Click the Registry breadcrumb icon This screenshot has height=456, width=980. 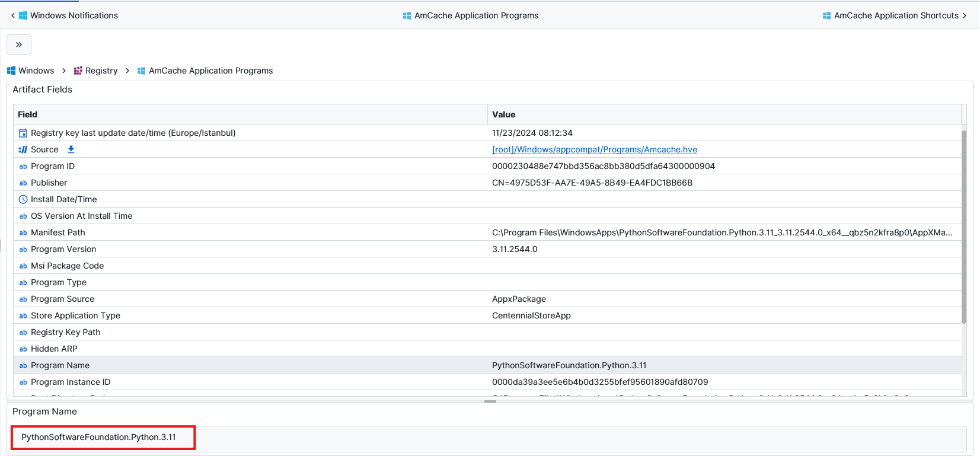click(78, 71)
